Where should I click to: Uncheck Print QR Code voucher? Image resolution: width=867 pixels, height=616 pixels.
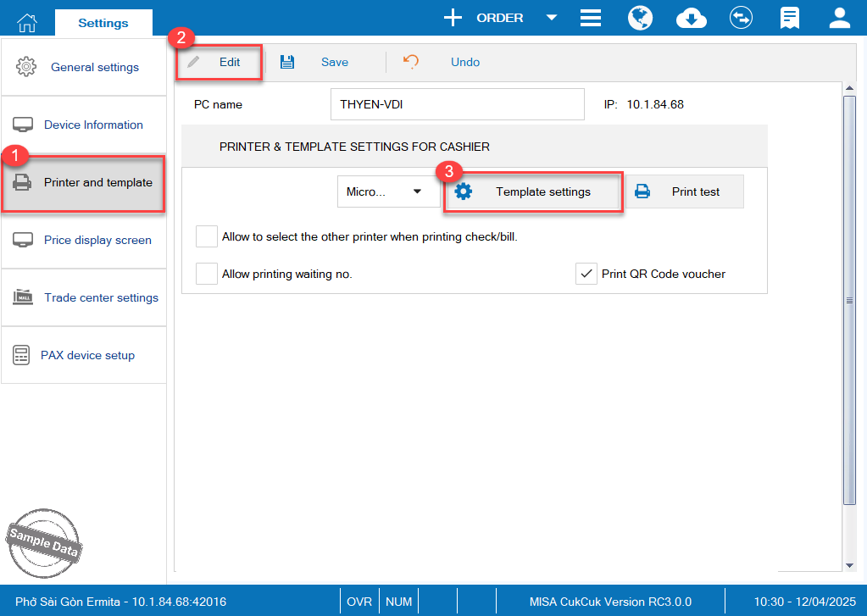point(586,274)
